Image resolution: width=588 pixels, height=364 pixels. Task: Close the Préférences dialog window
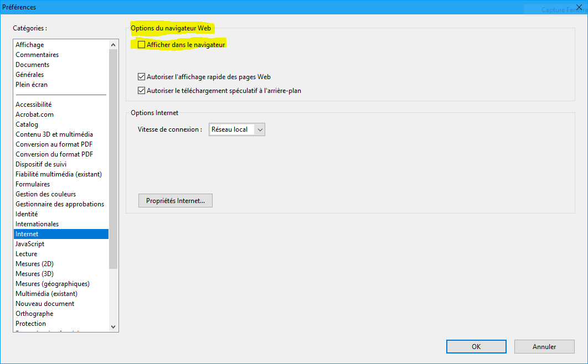(579, 7)
